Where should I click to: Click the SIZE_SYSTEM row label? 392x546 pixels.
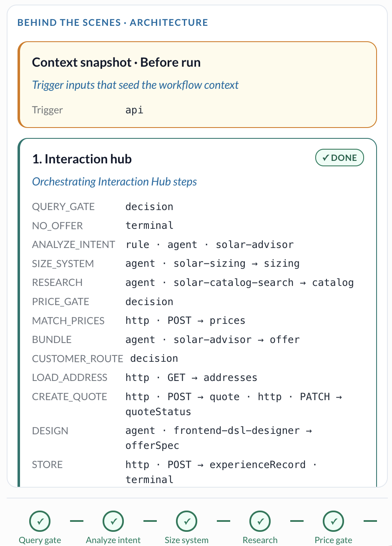[x=63, y=264]
